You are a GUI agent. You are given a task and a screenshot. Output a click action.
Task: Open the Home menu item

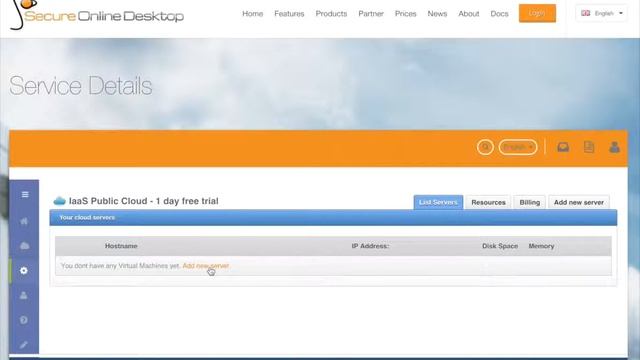click(x=253, y=14)
